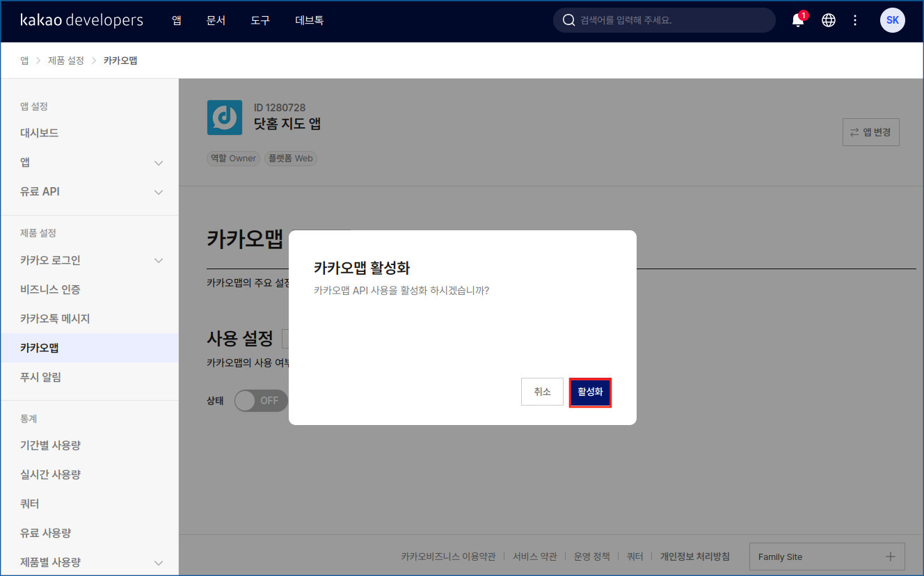The image size is (924, 576).
Task: Expand the 유료 API sidebar section
Action: coord(159,192)
